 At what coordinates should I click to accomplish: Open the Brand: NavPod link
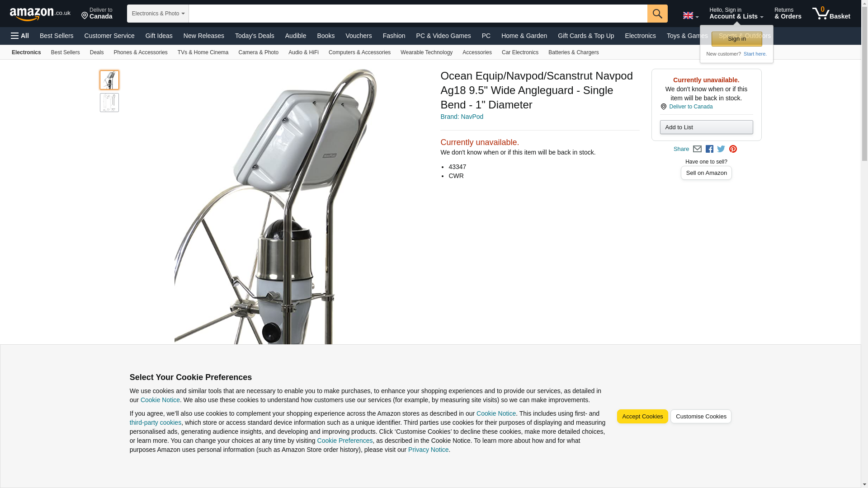coord(462,117)
